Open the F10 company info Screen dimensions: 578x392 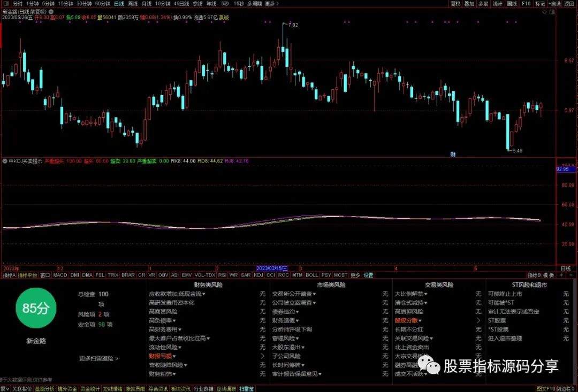tap(526, 4)
